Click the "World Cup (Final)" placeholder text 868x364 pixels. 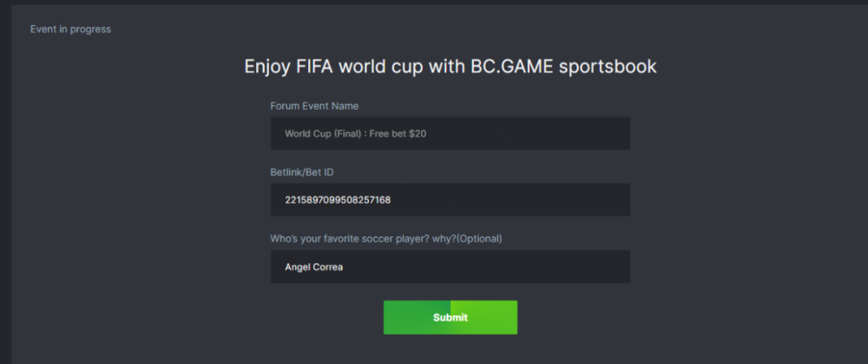pyautogui.click(x=320, y=134)
